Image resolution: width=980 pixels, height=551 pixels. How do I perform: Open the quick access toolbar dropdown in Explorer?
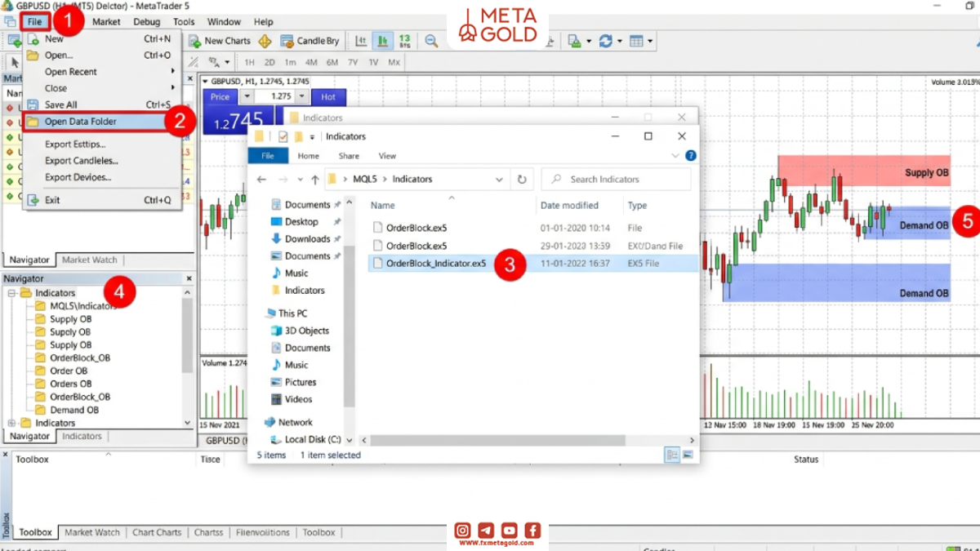[x=312, y=137]
